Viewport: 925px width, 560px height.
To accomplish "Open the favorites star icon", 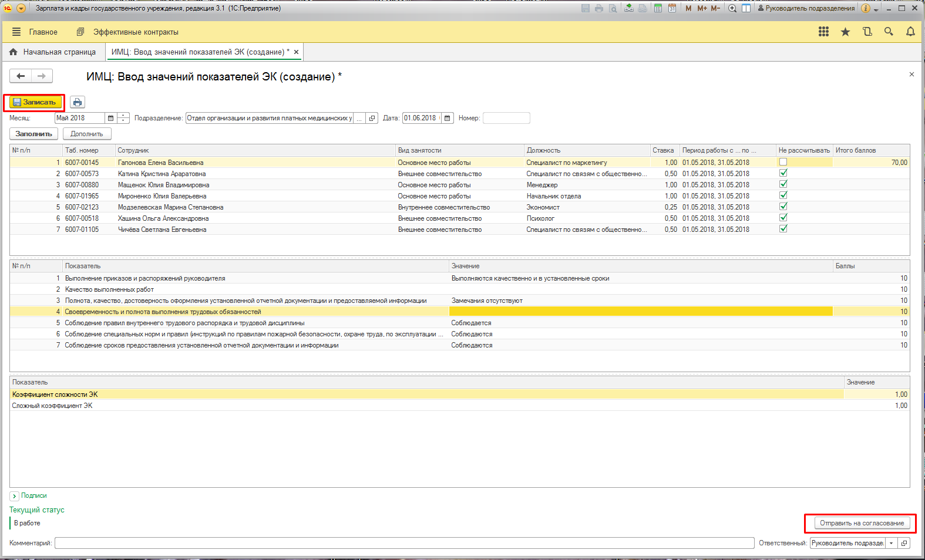I will pos(845,32).
